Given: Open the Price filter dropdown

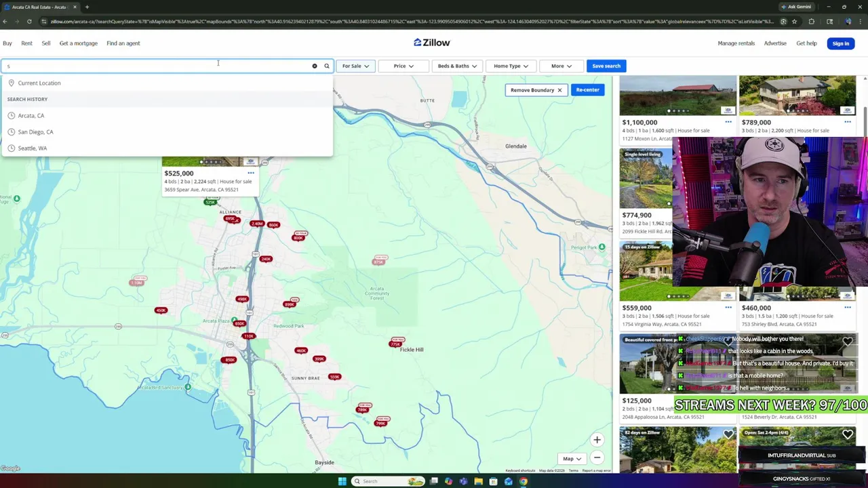Looking at the screenshot, I should point(403,66).
